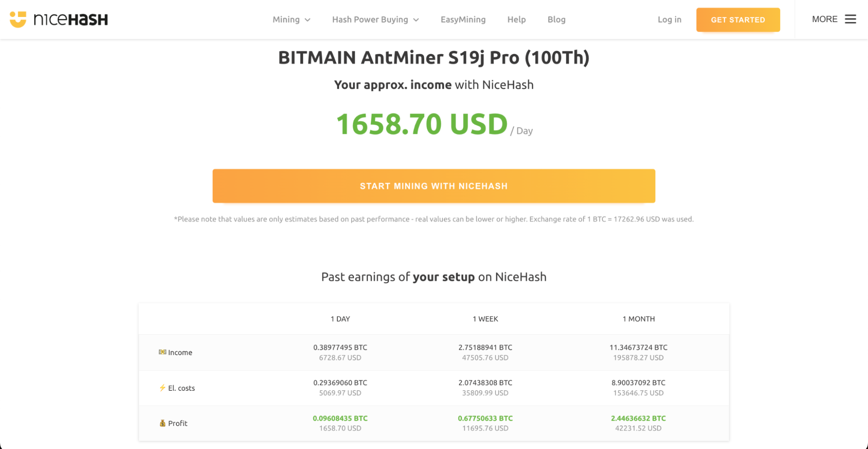The height and width of the screenshot is (449, 868).
Task: Open the MORE hamburger menu icon
Action: click(850, 19)
